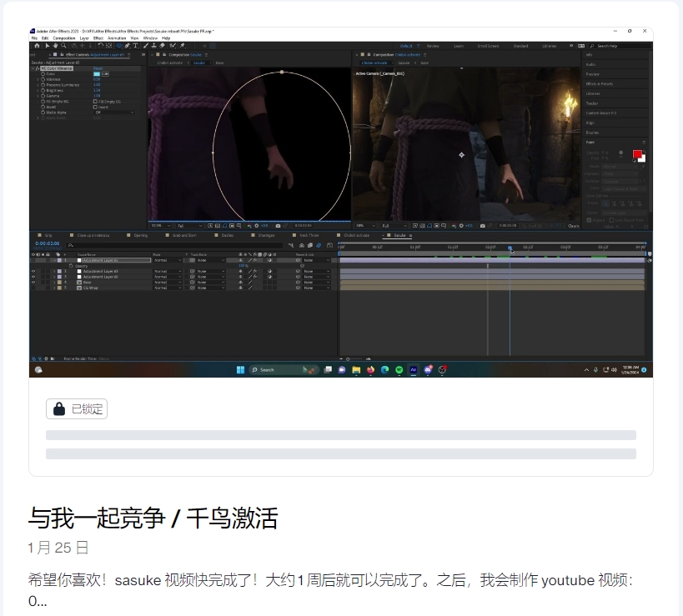Expand the Preserve Luminance property
The width and height of the screenshot is (683, 616).
pos(38,85)
